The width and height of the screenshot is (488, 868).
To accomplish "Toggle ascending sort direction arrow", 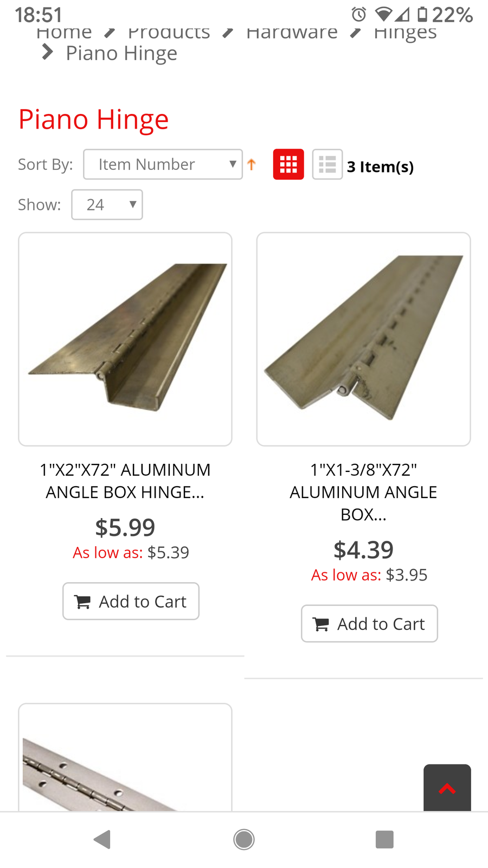I will click(x=252, y=164).
